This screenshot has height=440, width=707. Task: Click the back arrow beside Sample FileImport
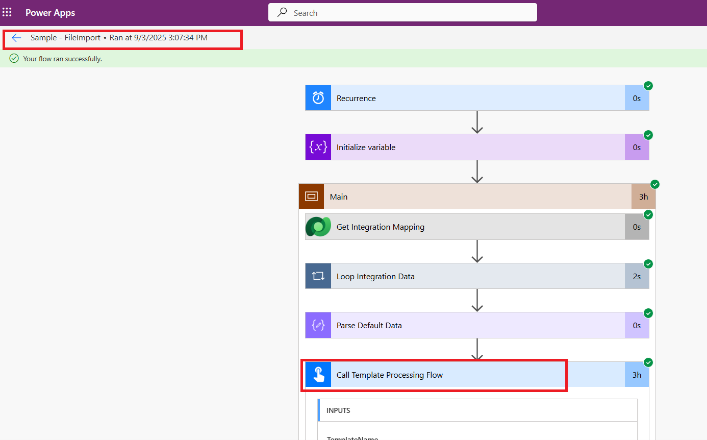[x=16, y=37]
